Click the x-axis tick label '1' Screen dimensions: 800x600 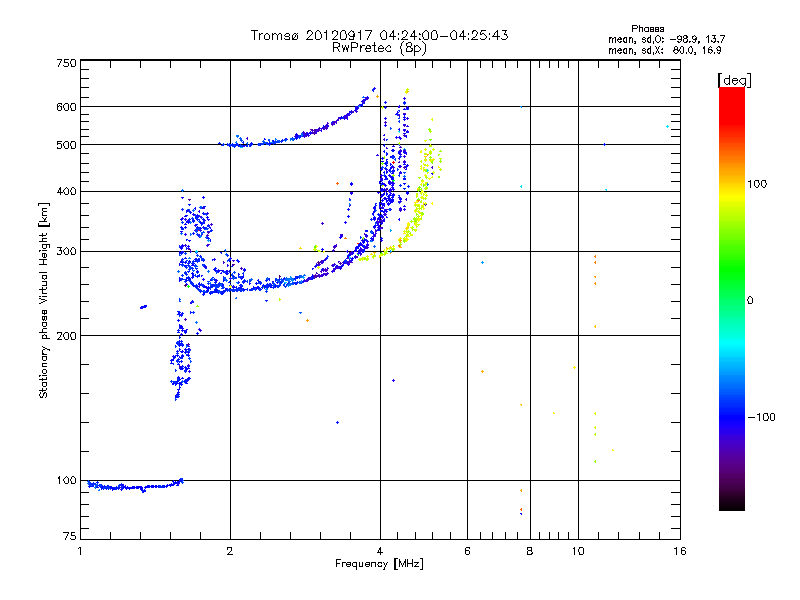click(80, 551)
